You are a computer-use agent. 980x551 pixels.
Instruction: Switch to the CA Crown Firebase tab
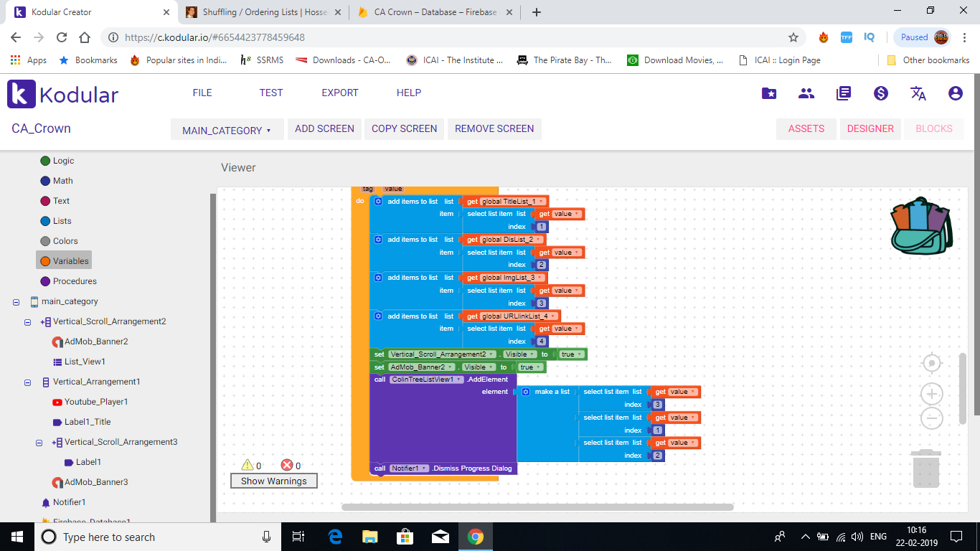(435, 12)
